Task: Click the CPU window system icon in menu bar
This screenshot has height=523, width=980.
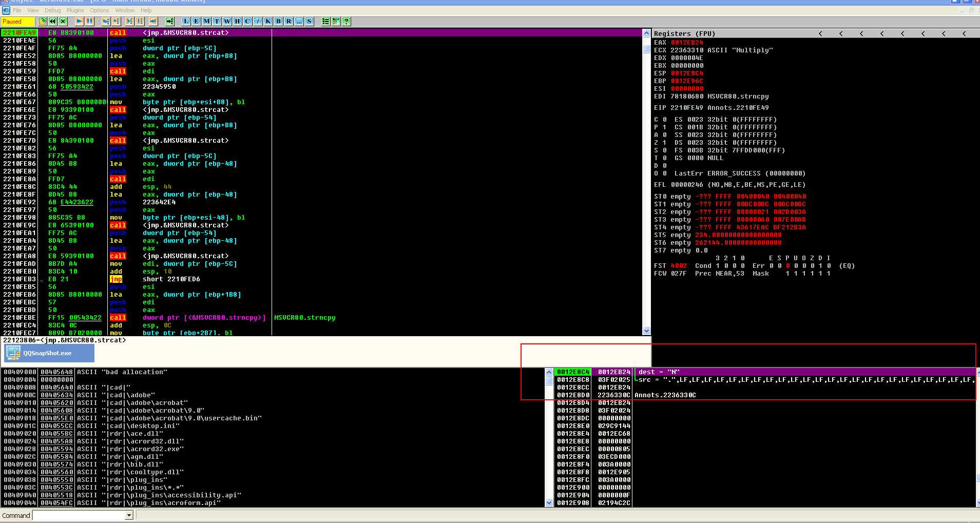Action: [6, 10]
